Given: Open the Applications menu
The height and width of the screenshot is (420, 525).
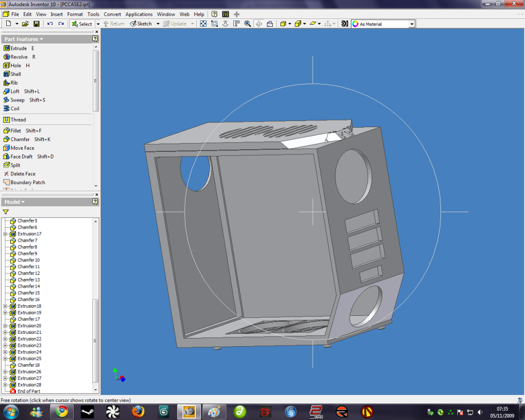Looking at the screenshot, I should (139, 14).
